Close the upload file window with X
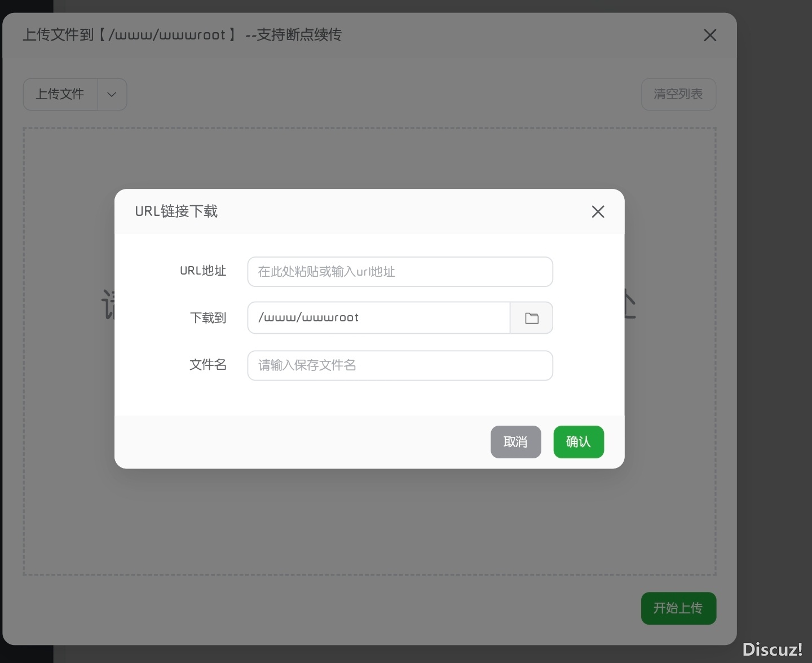812x663 pixels. 710,36
